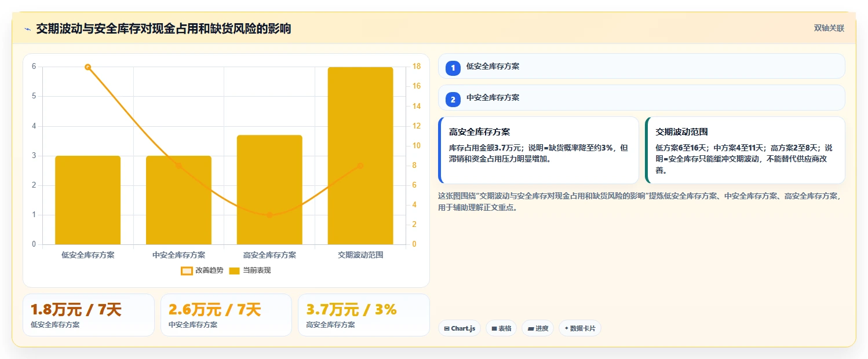This screenshot has height=359, width=868.
Task: Open the 高安全库存方案 detail card
Action: [x=538, y=150]
